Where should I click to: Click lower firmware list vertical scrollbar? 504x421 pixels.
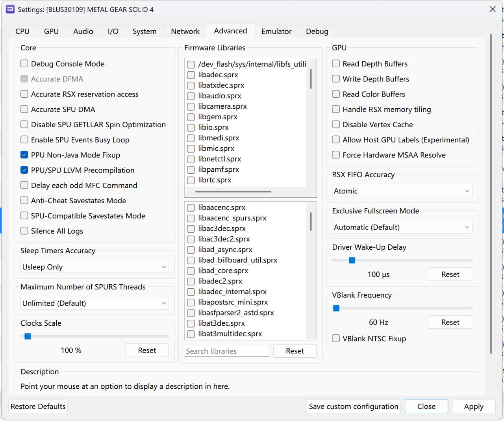point(311,221)
